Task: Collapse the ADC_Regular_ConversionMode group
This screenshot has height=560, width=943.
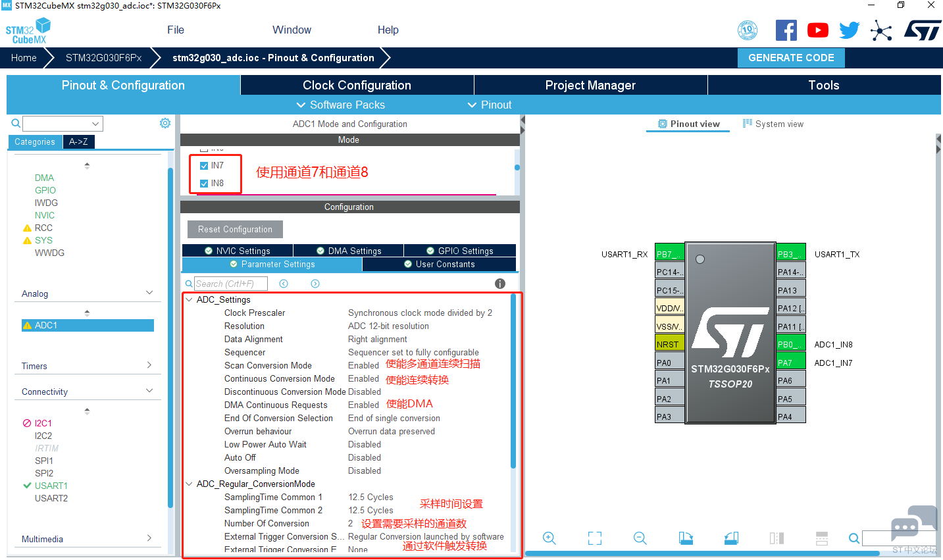Action: point(190,484)
